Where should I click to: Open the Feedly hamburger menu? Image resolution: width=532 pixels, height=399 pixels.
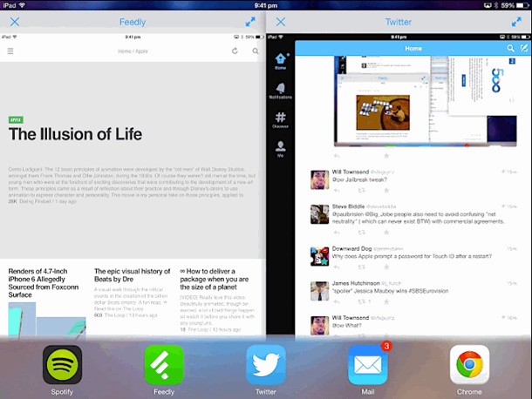[x=10, y=51]
